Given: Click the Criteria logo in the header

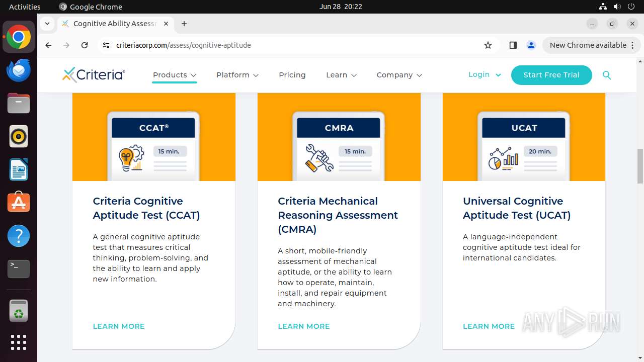Looking at the screenshot, I should click(x=94, y=75).
